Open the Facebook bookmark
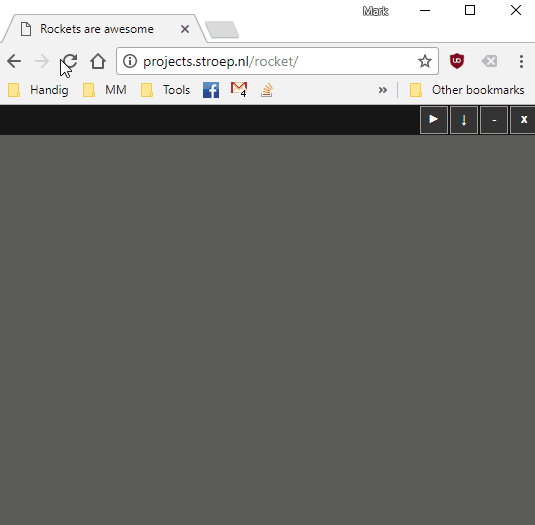 [x=211, y=90]
